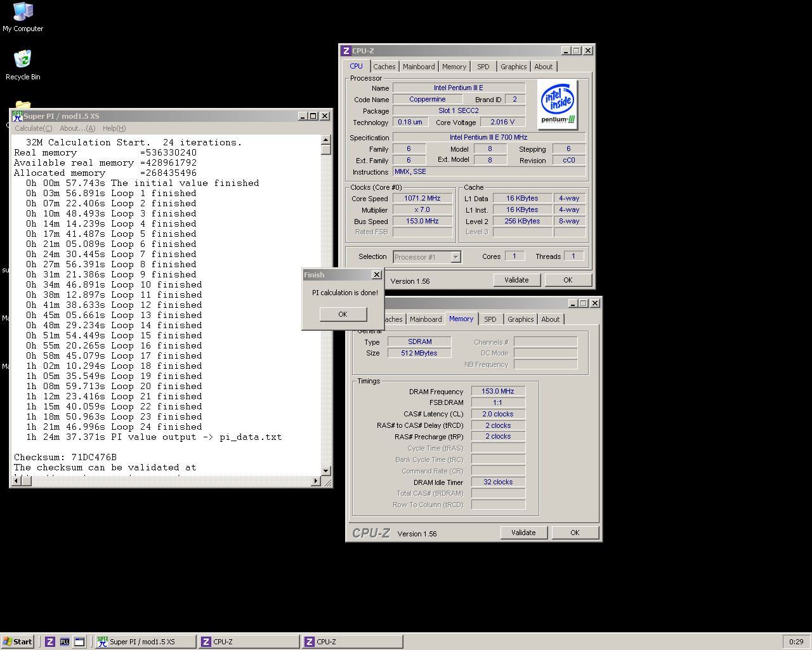812x650 pixels.
Task: Click the Loop 24 finished line
Action: tap(114, 427)
